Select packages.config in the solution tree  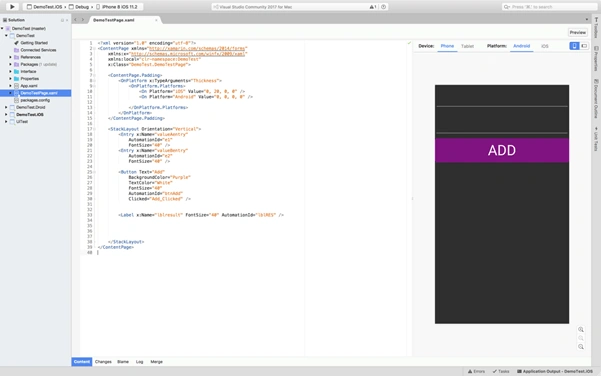[x=35, y=100]
